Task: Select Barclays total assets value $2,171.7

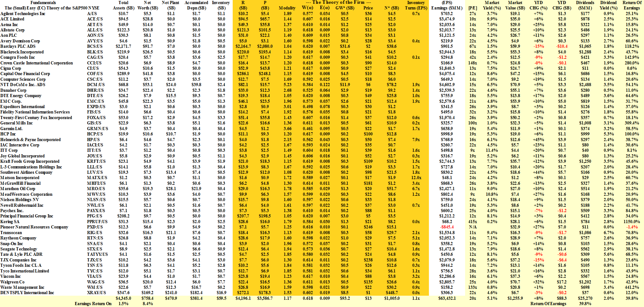Action: tap(123, 46)
